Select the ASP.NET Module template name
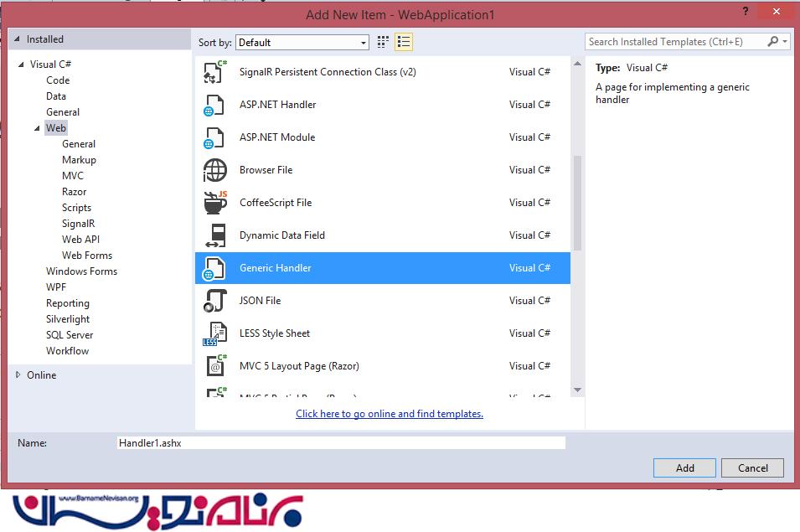 277,137
